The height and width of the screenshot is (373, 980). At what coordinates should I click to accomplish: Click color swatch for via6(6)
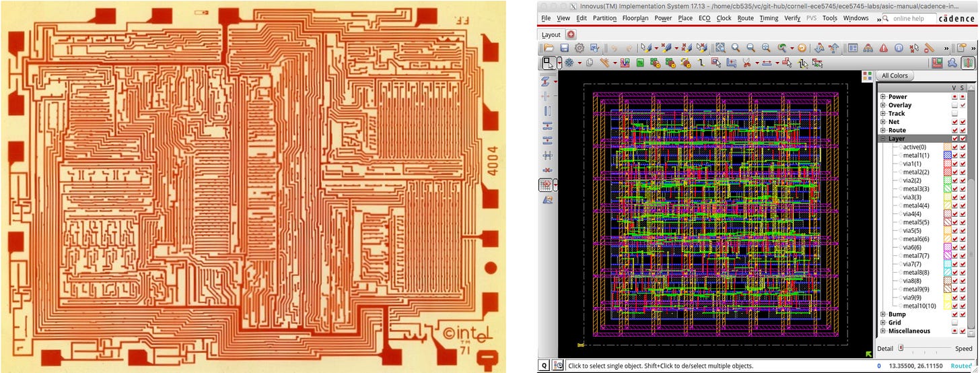point(947,247)
